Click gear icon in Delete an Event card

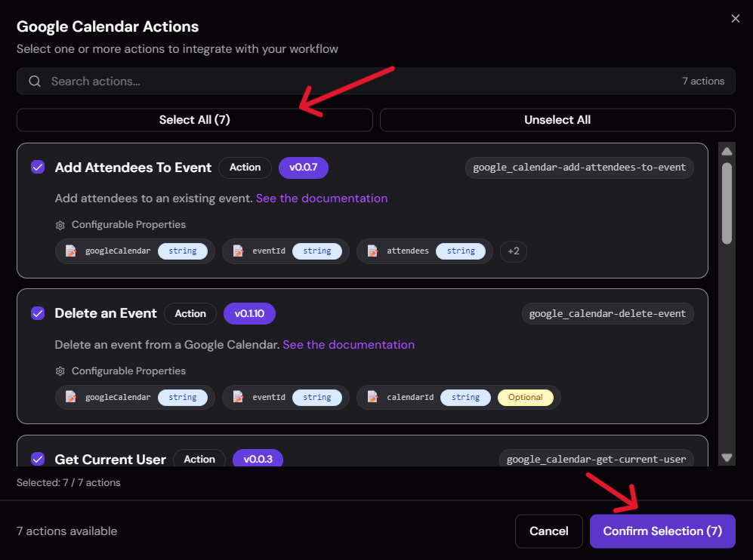pyautogui.click(x=60, y=371)
